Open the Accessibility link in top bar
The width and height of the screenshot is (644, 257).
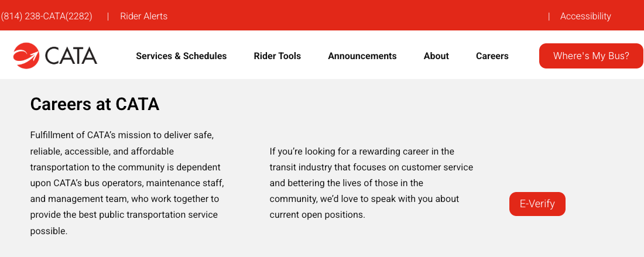pyautogui.click(x=585, y=16)
